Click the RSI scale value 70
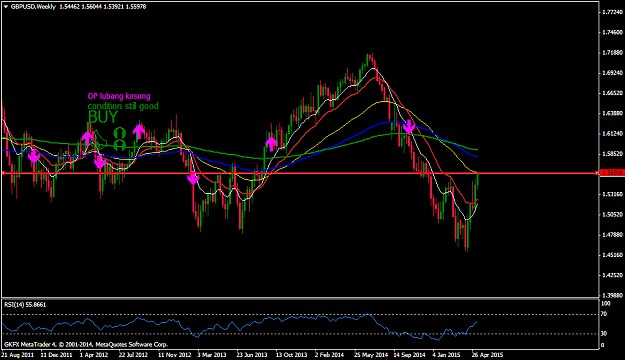 point(604,314)
